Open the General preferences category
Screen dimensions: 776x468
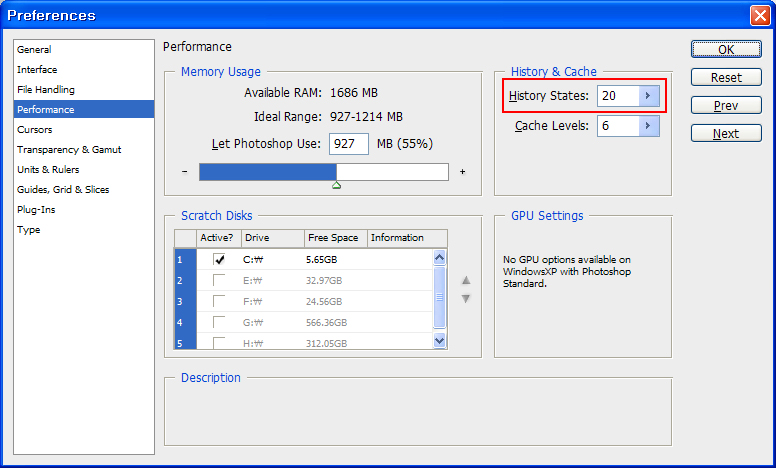point(34,49)
